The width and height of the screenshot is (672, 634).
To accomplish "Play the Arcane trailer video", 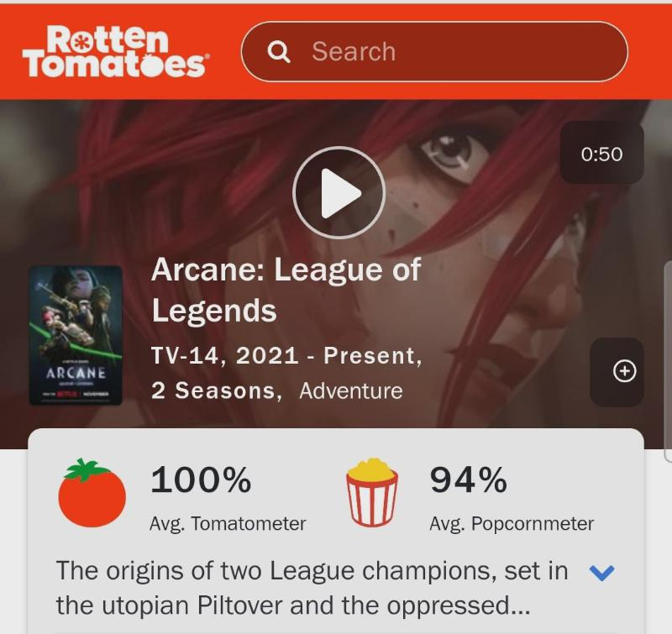I will click(339, 193).
